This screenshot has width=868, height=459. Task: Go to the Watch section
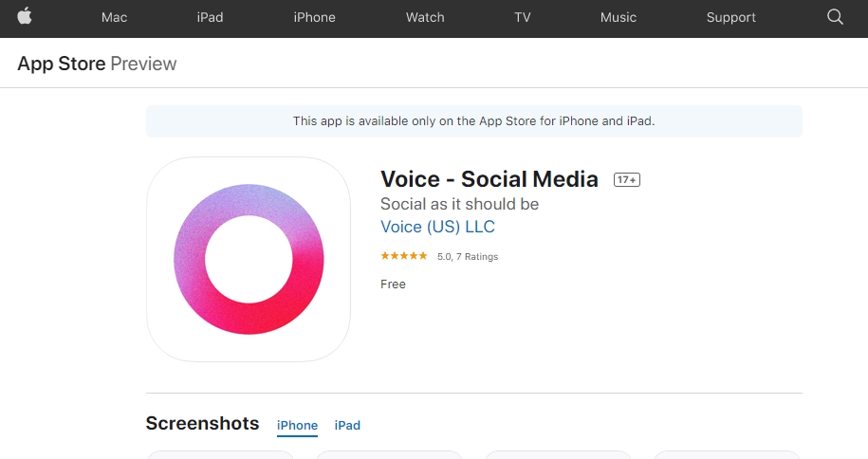pyautogui.click(x=425, y=17)
